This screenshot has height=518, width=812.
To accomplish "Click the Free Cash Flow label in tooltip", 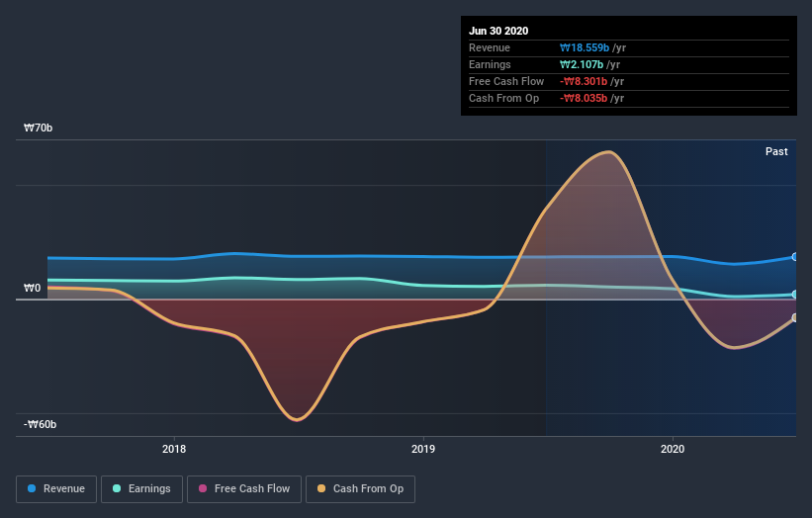I will tap(506, 81).
